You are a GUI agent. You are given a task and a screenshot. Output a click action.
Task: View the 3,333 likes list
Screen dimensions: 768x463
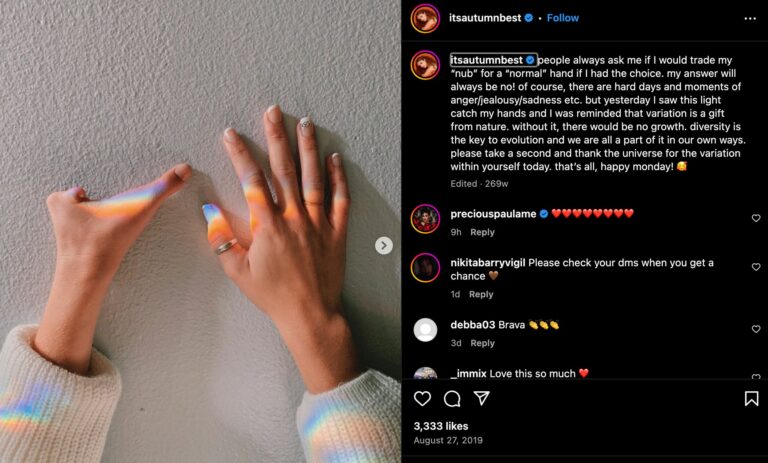pos(441,426)
